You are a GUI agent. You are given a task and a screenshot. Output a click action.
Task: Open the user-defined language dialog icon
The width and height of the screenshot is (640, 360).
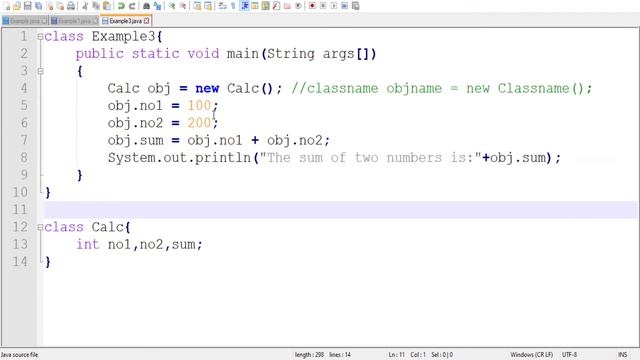(255, 6)
